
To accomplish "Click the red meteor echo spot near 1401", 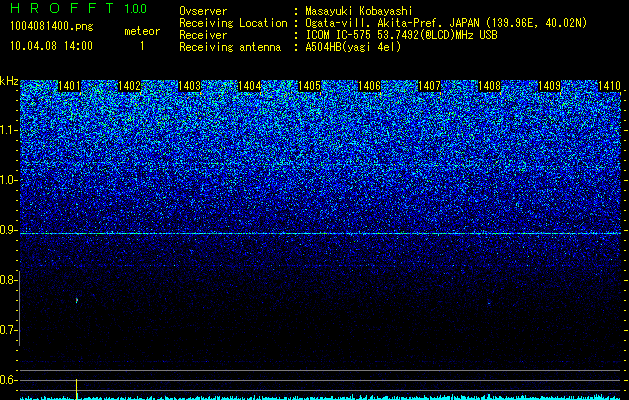I will [77, 300].
